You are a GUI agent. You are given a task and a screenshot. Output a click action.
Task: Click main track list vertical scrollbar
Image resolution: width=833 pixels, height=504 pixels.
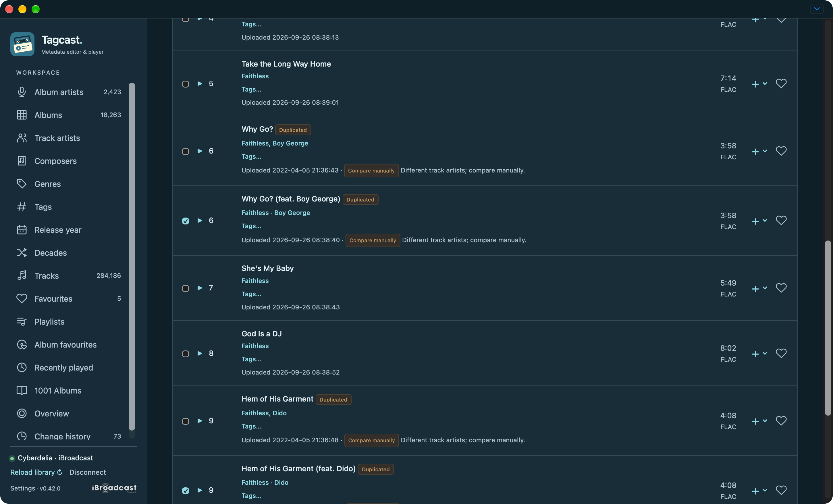(x=828, y=328)
